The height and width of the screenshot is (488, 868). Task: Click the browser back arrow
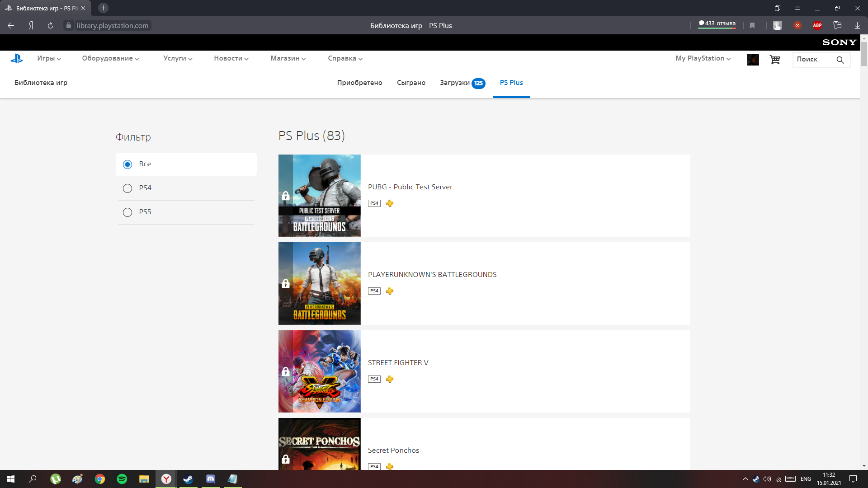pyautogui.click(x=11, y=25)
